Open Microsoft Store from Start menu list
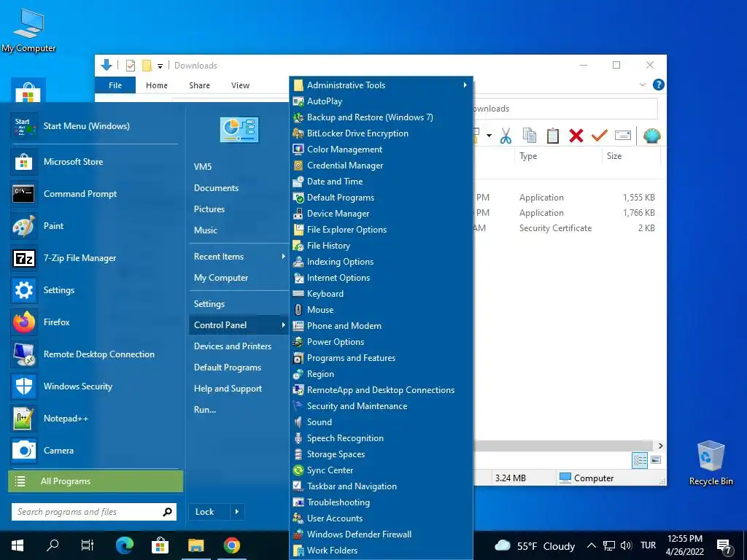 (x=94, y=162)
